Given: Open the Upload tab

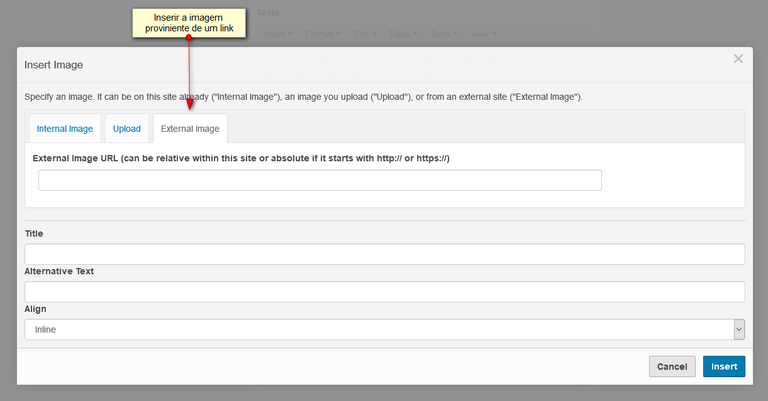Looking at the screenshot, I should point(127,129).
